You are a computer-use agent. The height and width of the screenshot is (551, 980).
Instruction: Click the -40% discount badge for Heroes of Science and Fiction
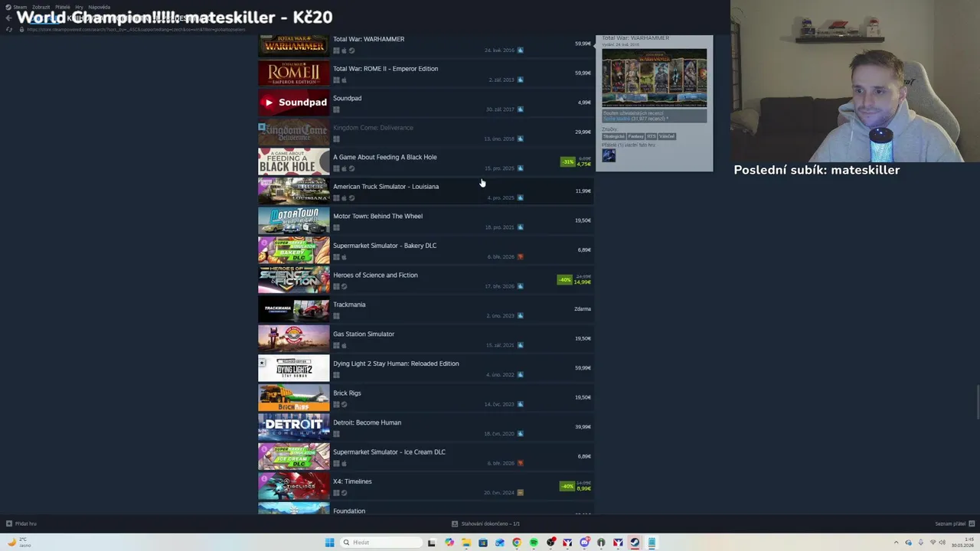point(564,279)
